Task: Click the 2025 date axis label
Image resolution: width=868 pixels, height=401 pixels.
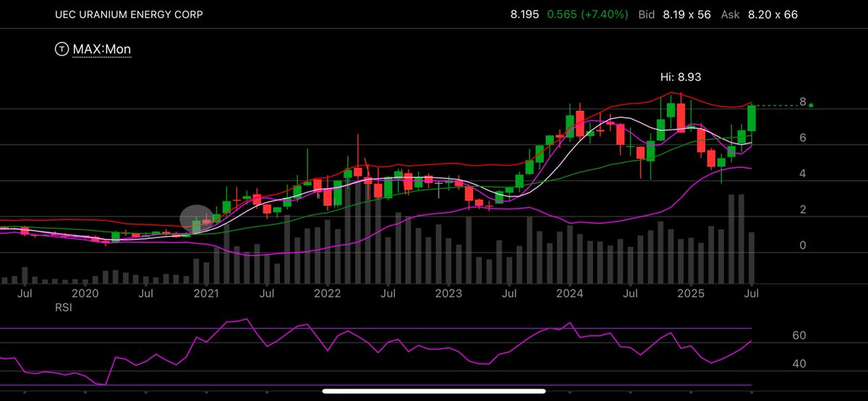Action: 691,293
